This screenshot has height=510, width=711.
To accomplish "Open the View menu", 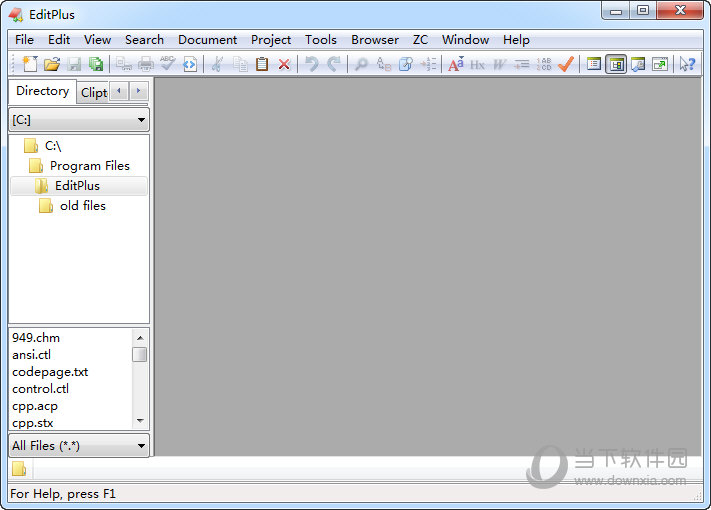I will [x=97, y=40].
